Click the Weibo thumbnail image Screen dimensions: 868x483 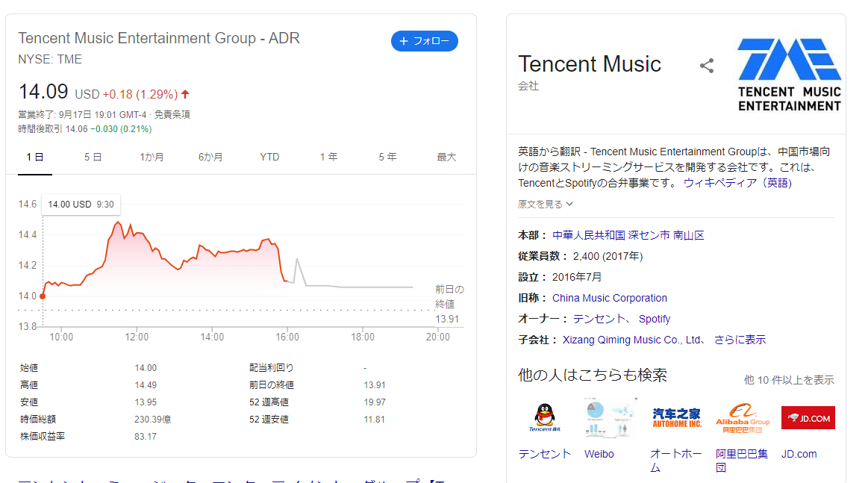[611, 417]
